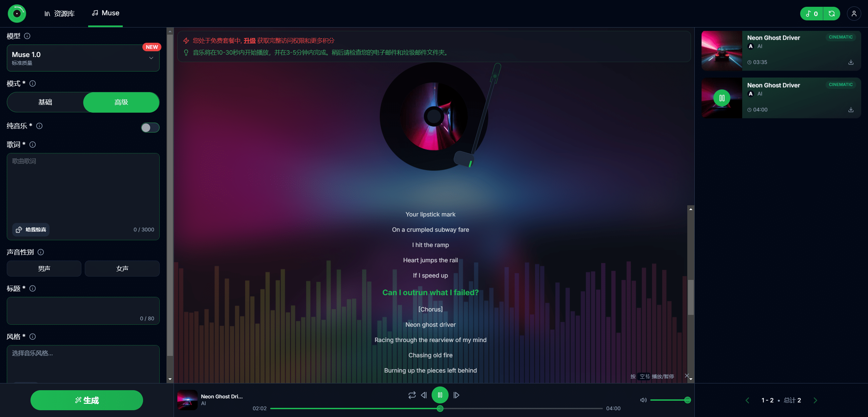Click the loop/repeat playback icon
This screenshot has height=417, width=868.
(x=412, y=395)
